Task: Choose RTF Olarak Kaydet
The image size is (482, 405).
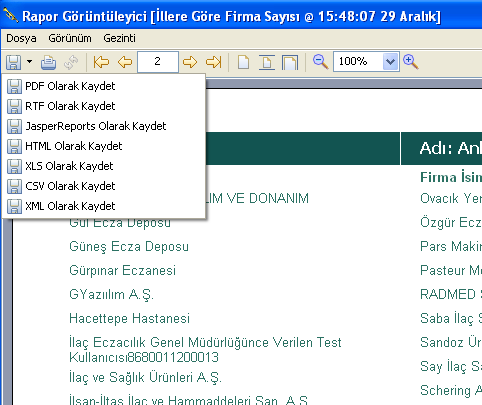Action: coord(104,106)
